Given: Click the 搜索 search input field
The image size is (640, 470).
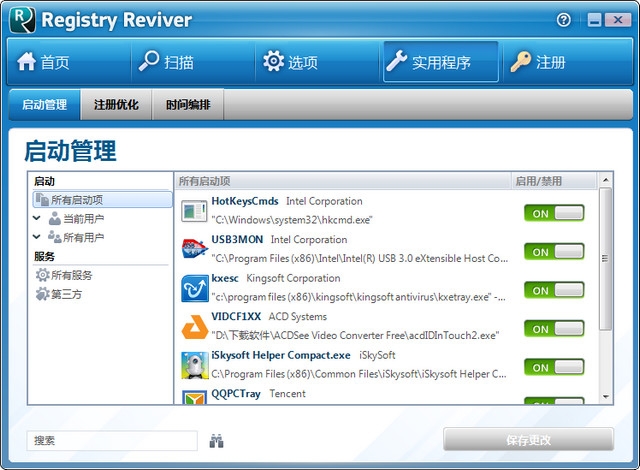Looking at the screenshot, I should 112,441.
